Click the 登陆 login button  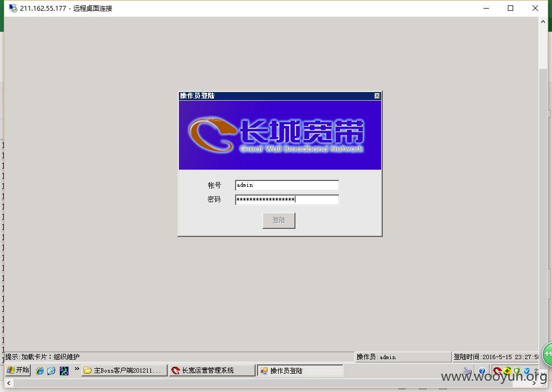[x=279, y=220]
